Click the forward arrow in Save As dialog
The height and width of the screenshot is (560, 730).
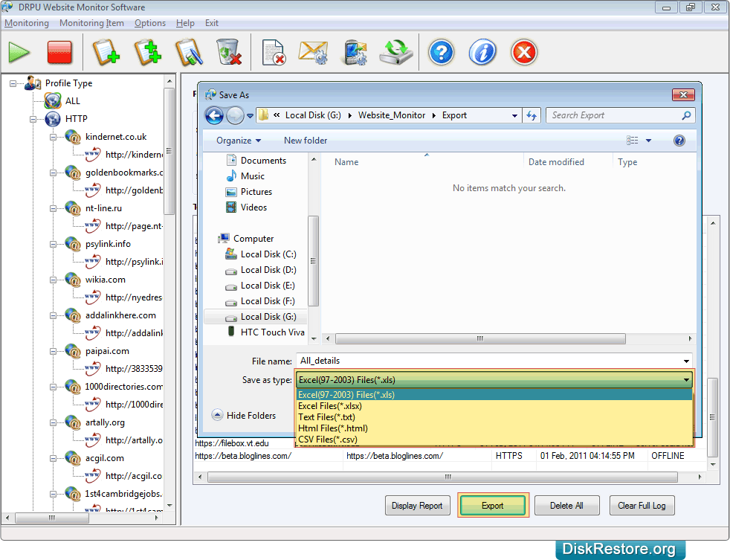pyautogui.click(x=235, y=115)
